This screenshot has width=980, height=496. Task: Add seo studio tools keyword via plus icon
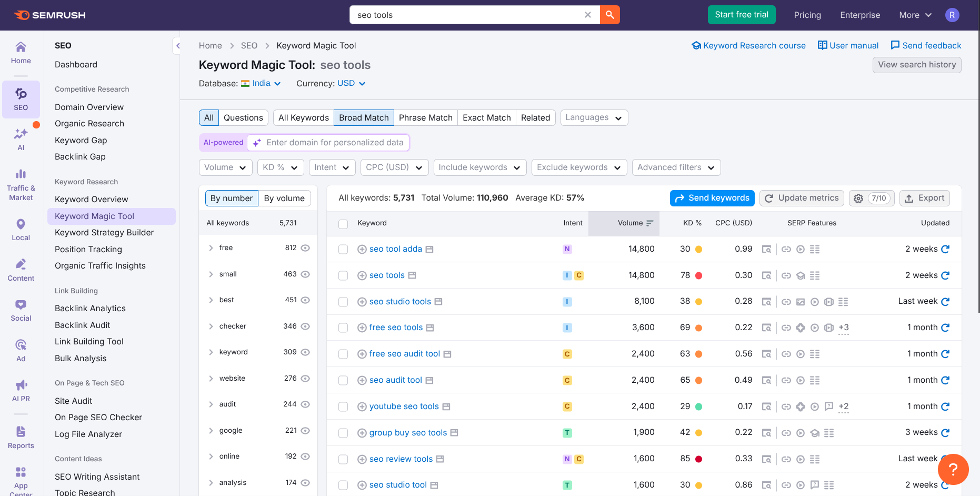362,302
